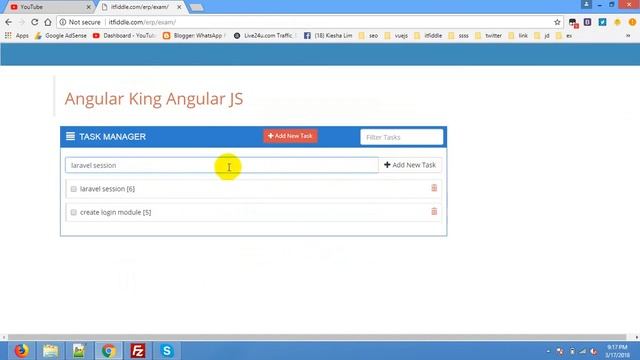Open the image app on the taskbar
640x360 pixels.
[79, 351]
